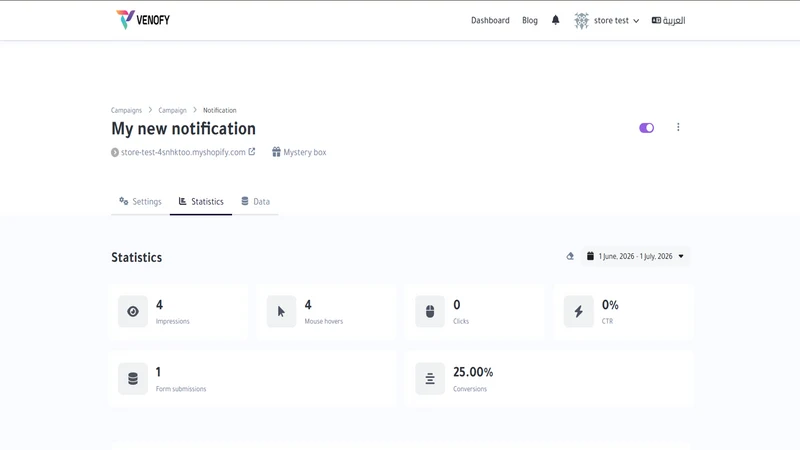Click the external link icon beside store URL

252,152
